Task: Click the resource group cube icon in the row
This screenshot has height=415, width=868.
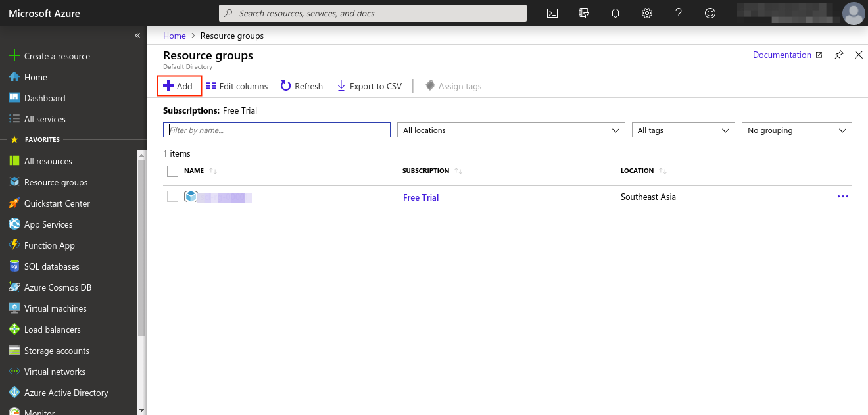Action: [x=191, y=197]
